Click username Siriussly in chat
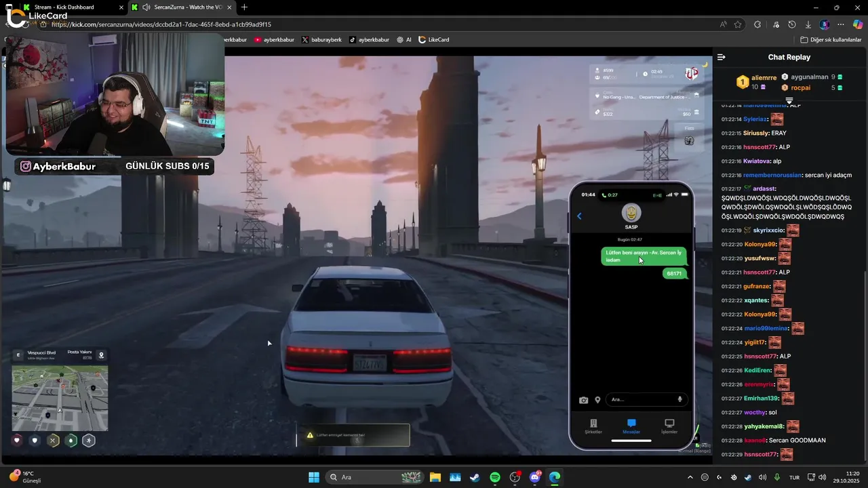This screenshot has width=868, height=488. [x=755, y=133]
